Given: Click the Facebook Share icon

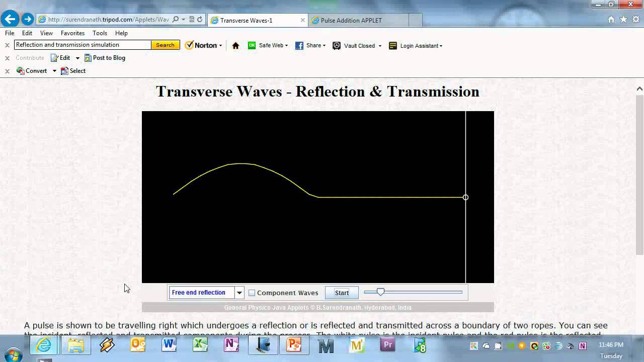Looking at the screenshot, I should [299, 45].
